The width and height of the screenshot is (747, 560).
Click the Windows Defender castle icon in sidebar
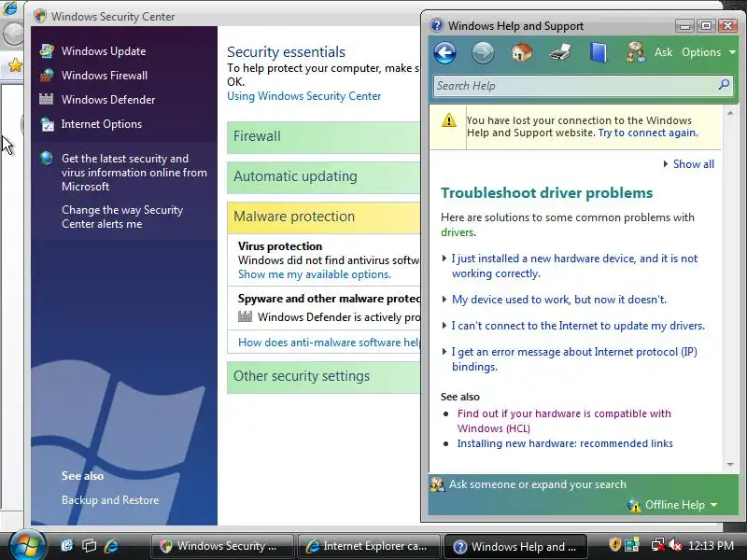tap(46, 99)
